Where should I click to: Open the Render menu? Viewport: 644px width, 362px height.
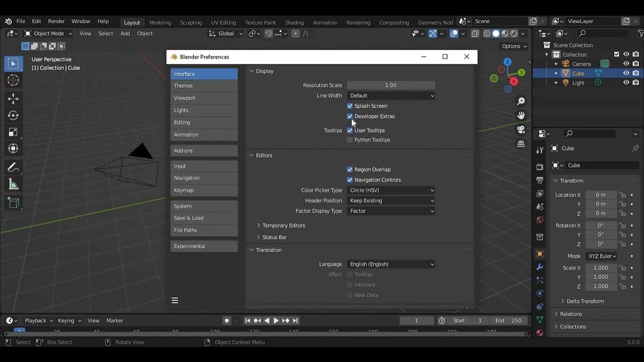(56, 22)
